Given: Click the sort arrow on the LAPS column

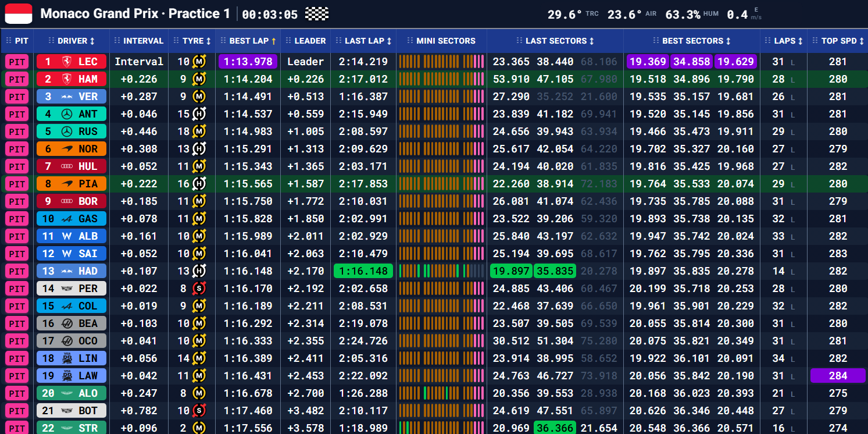Looking at the screenshot, I should [801, 41].
